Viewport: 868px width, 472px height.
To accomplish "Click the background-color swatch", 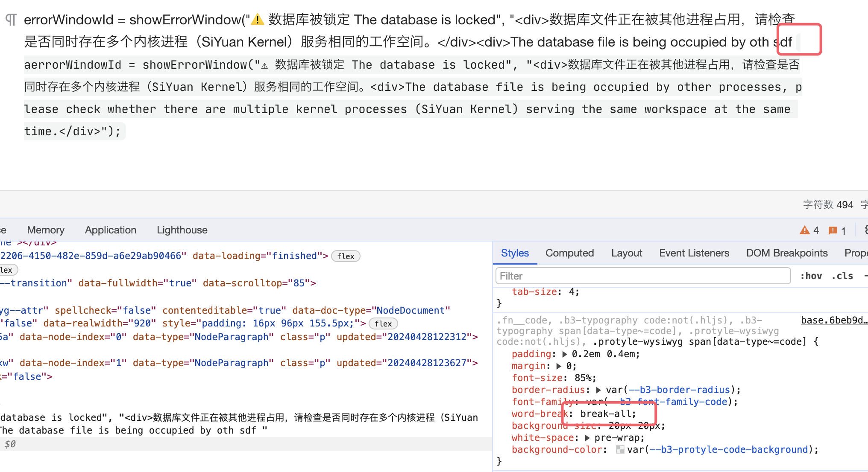I will pyautogui.click(x=620, y=449).
